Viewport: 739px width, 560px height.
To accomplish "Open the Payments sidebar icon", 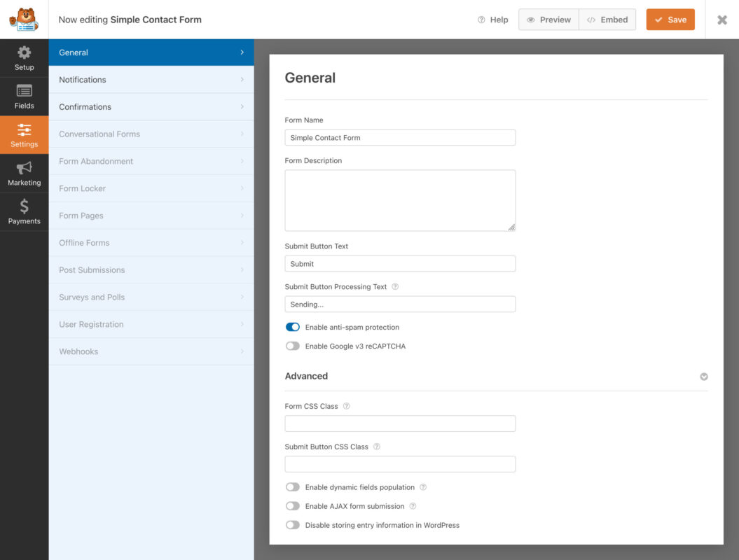I will [x=25, y=210].
